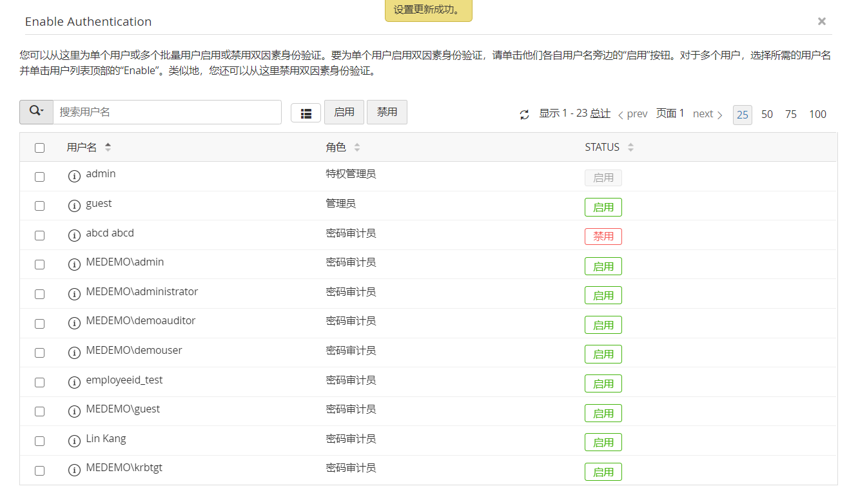Set page size to 25 rows
The width and height of the screenshot is (858, 504).
pyautogui.click(x=743, y=115)
